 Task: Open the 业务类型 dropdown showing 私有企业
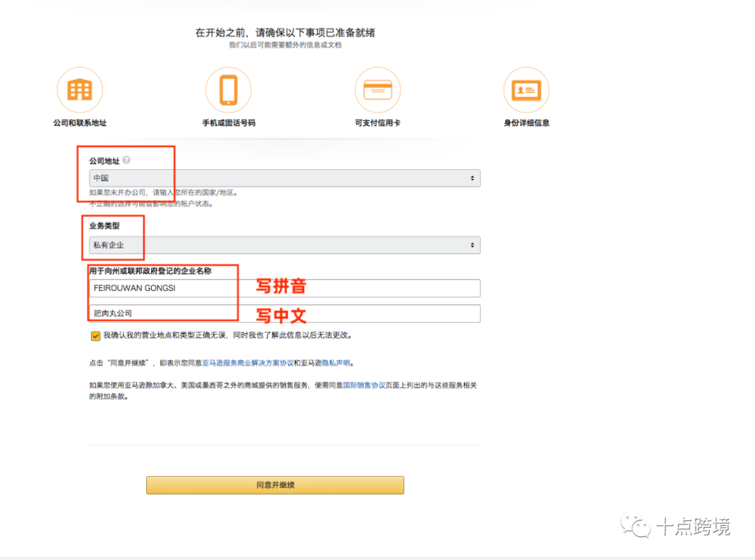click(285, 245)
